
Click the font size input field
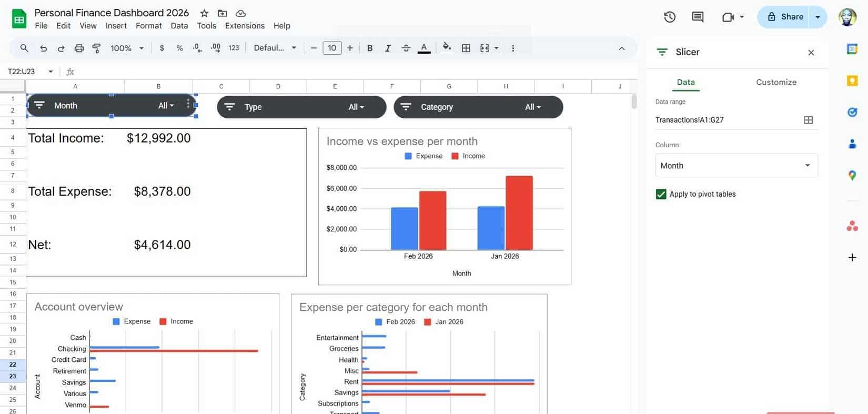point(332,48)
